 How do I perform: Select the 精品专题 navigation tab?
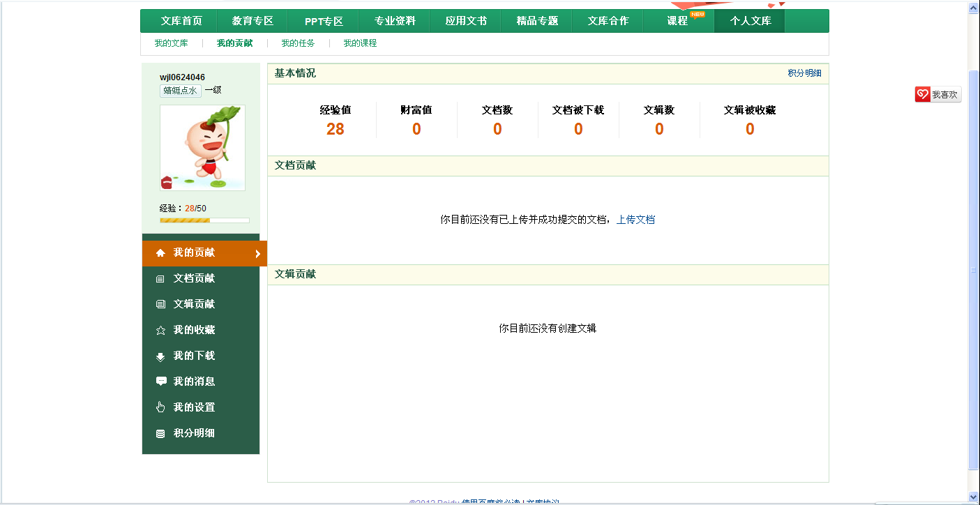pos(536,20)
